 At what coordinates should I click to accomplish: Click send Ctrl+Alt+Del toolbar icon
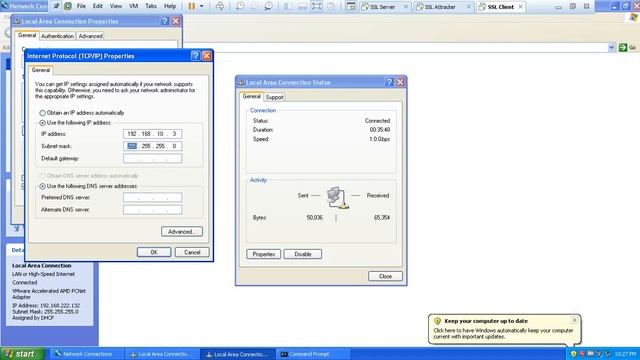[220, 6]
